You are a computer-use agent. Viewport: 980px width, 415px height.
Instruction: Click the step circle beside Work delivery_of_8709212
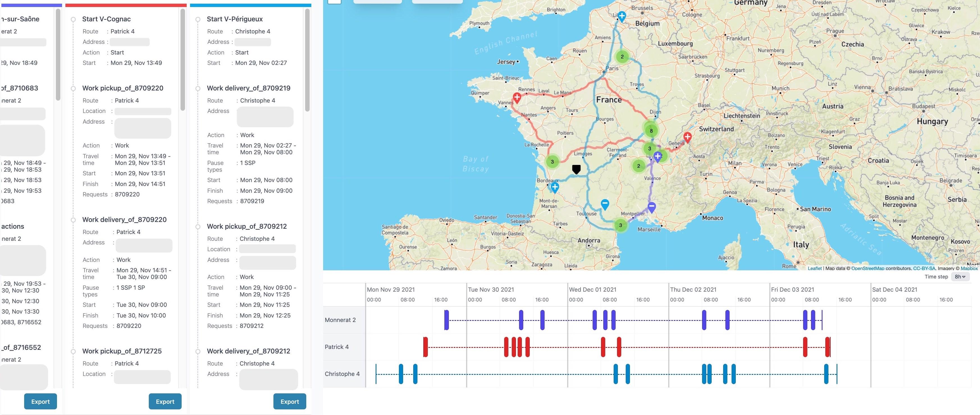pos(198,351)
